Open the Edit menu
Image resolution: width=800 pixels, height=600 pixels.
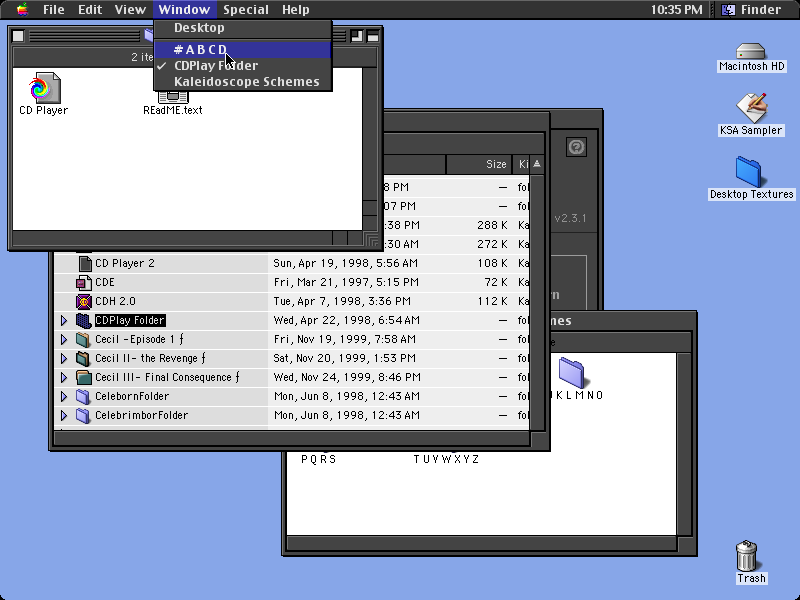tap(90, 10)
